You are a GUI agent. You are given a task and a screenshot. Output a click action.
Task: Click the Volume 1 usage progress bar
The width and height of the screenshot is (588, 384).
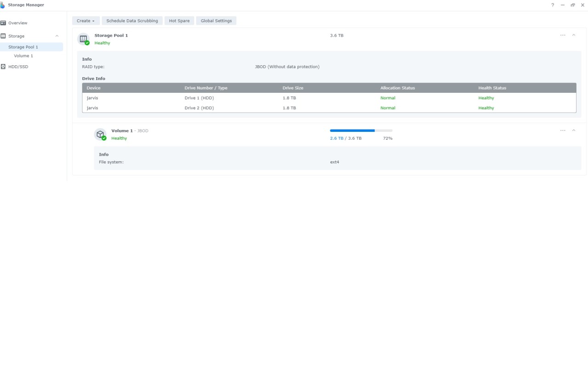(361, 130)
